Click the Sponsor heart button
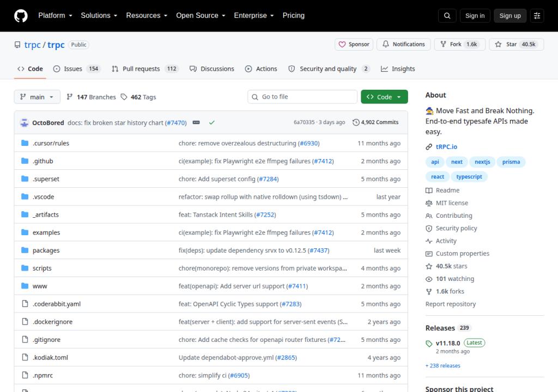This screenshot has width=558, height=392. [354, 44]
